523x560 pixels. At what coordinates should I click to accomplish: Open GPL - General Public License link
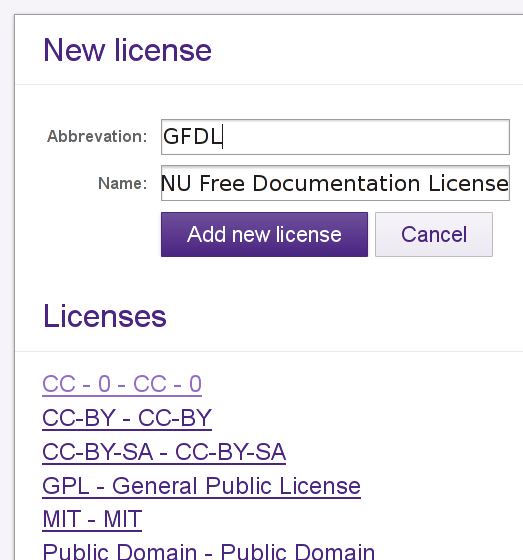[x=201, y=486]
